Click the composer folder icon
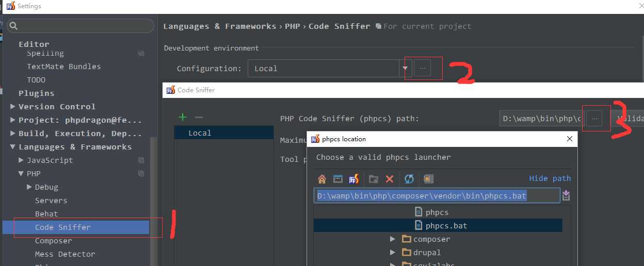Image resolution: width=644 pixels, height=266 pixels. (x=406, y=239)
